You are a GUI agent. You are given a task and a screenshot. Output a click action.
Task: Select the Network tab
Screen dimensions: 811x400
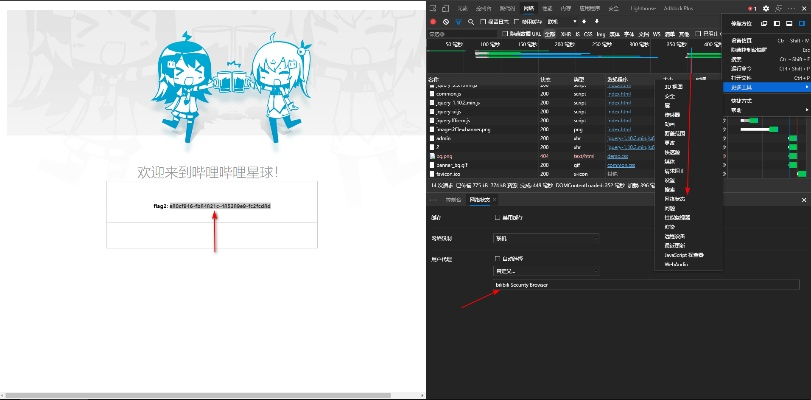(x=529, y=9)
